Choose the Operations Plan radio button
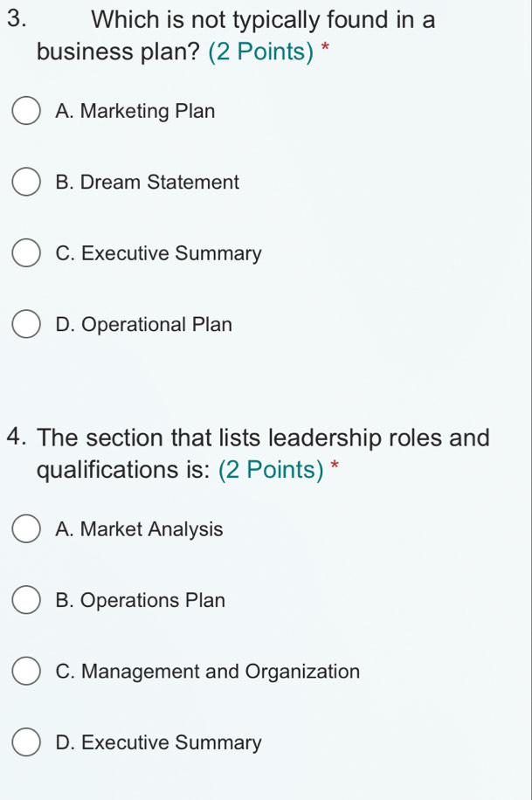The height and width of the screenshot is (800, 532). (27, 601)
